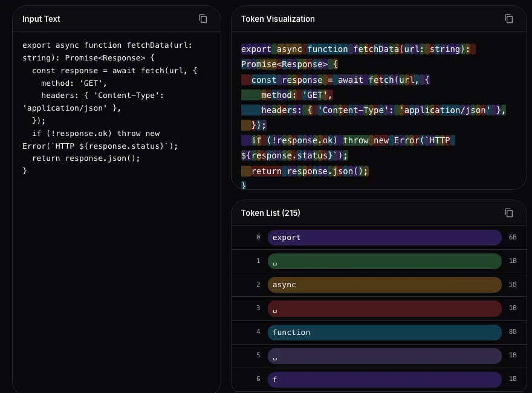Image resolution: width=532 pixels, height=393 pixels.
Task: Click 'Promise' token in visualization
Action: [259, 64]
